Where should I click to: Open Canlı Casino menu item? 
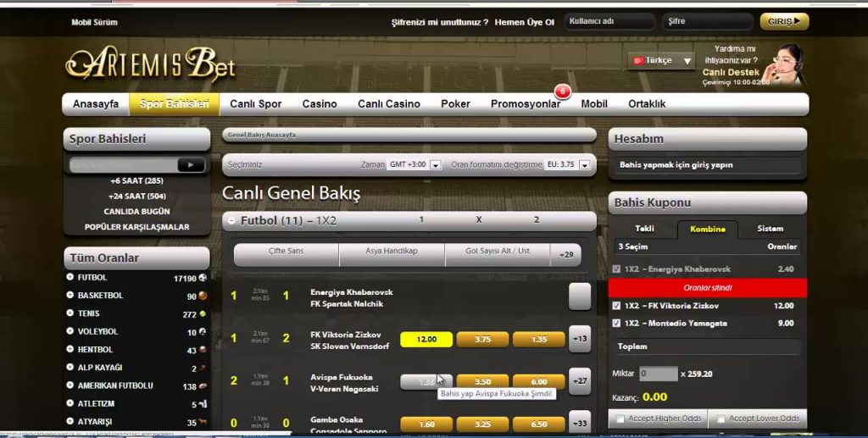click(388, 104)
